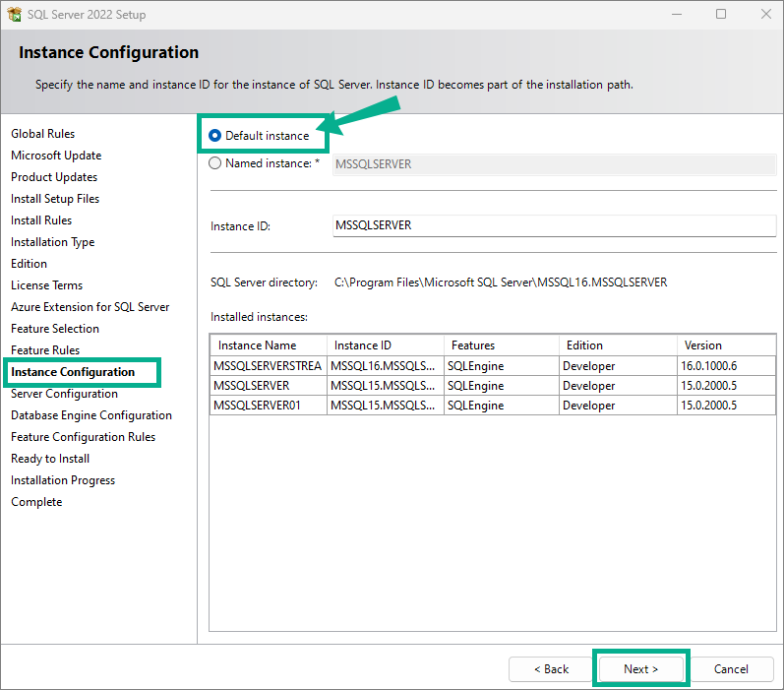The image size is (784, 690).
Task: Open Product Updates step in sidebar
Action: click(54, 177)
